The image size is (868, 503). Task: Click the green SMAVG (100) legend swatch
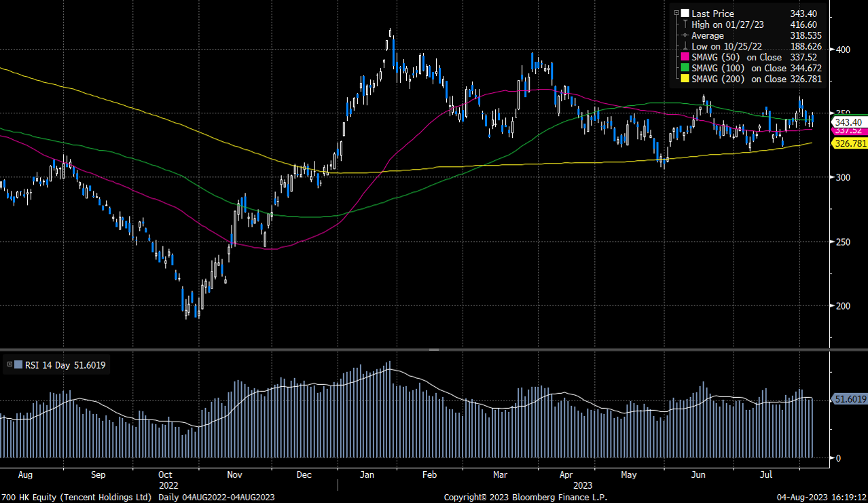tap(684, 68)
